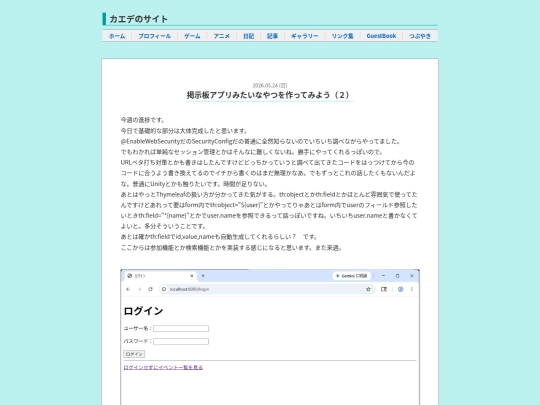
Task: Select the アニメ navigation item
Action: click(x=221, y=36)
